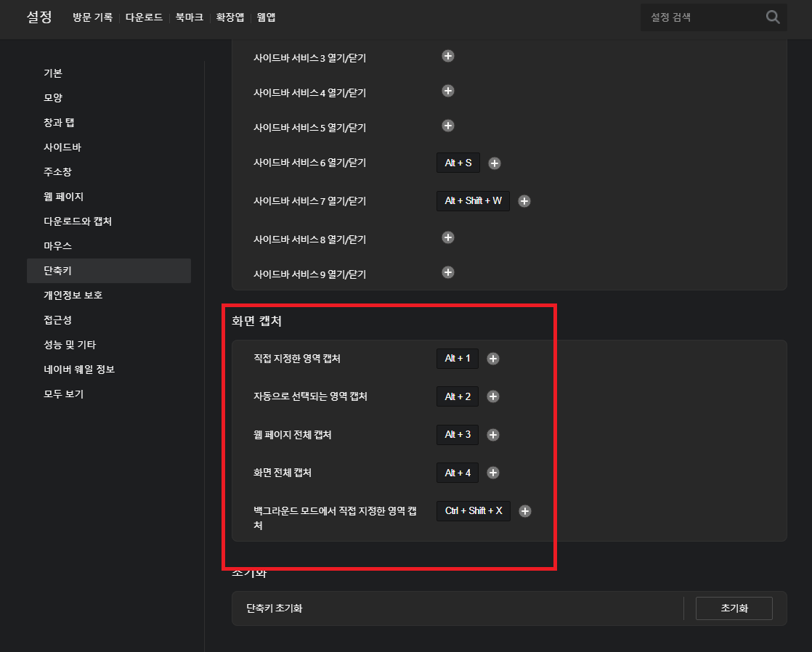Click plus icon next to 사이드바 서비스 8 열기/닫기
Viewport: 812px width, 652px height.
point(448,237)
